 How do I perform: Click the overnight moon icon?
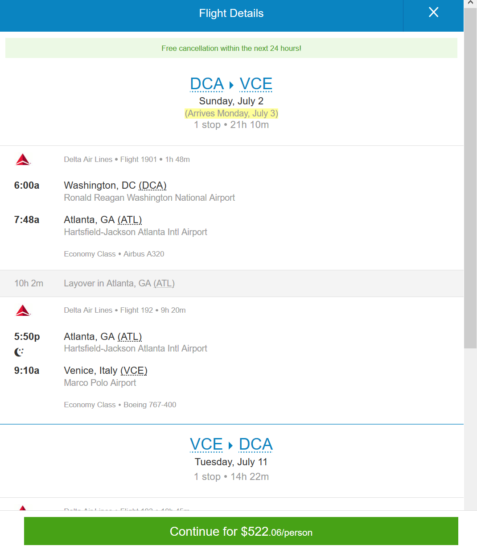[19, 352]
